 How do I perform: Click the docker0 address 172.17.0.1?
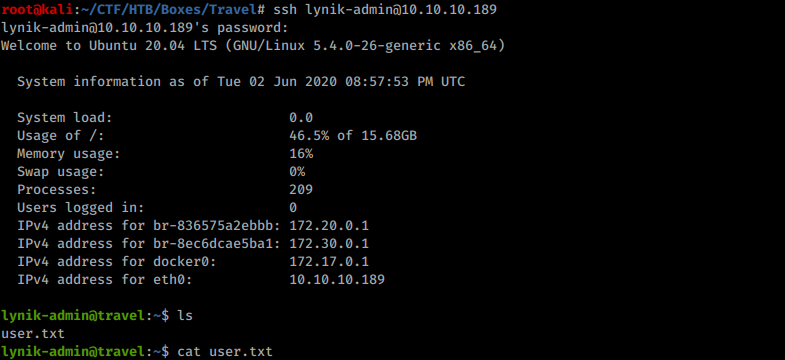tap(329, 262)
